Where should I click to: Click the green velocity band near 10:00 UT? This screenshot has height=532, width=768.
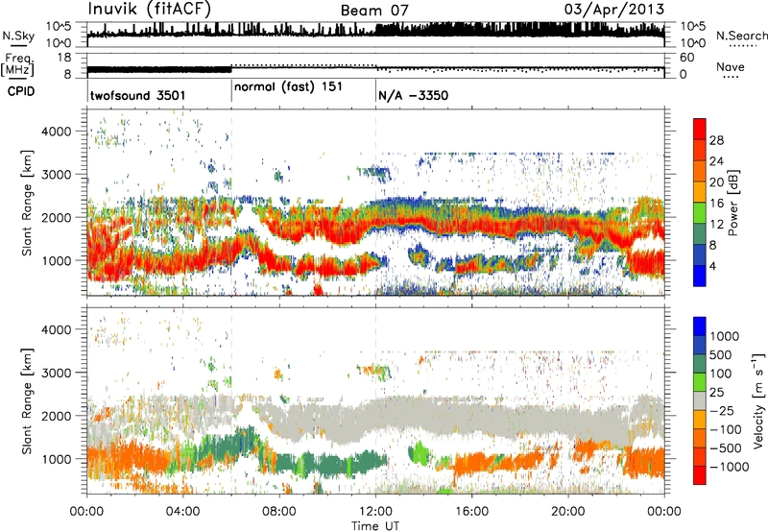(x=330, y=465)
